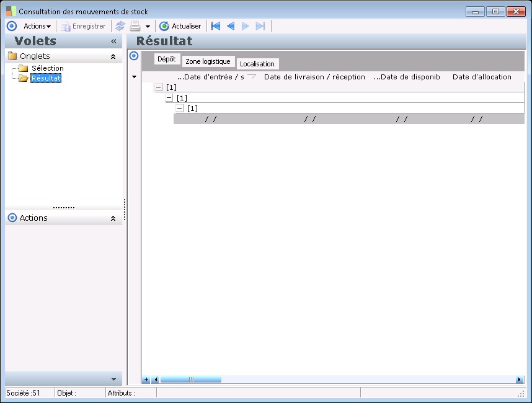Open the print options dropdown arrow
Screen dimensions: 532x403
[148, 27]
